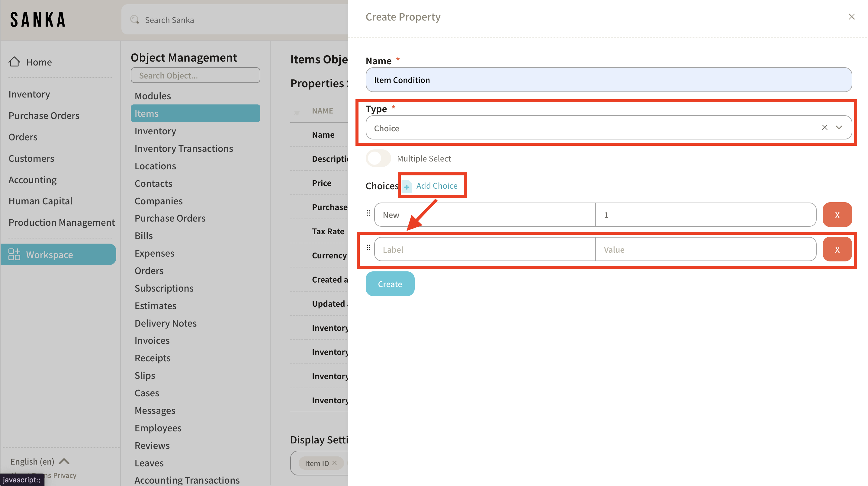868x486 pixels.
Task: Toggle the Multiple Select switch
Action: click(378, 158)
